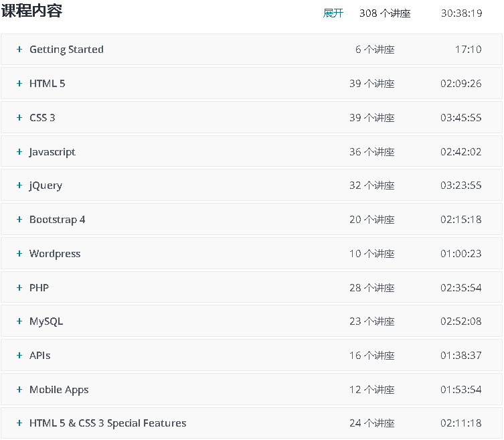504x440 pixels.
Task: Click the 展开 expand-all link
Action: point(333,13)
